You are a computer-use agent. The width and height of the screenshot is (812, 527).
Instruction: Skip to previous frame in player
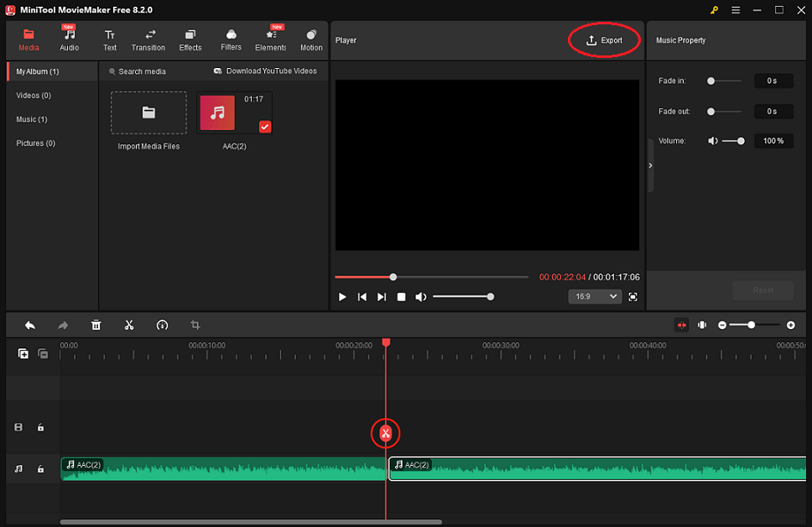coord(362,297)
